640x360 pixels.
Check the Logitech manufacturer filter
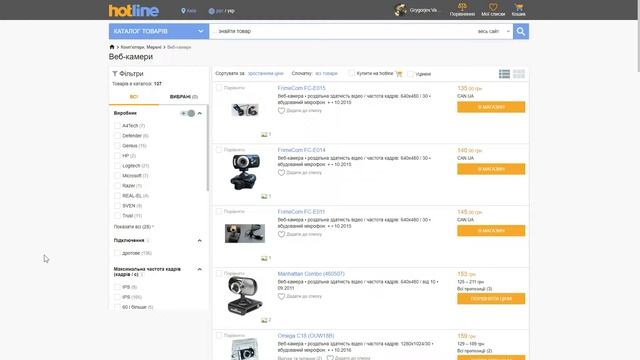[118, 166]
